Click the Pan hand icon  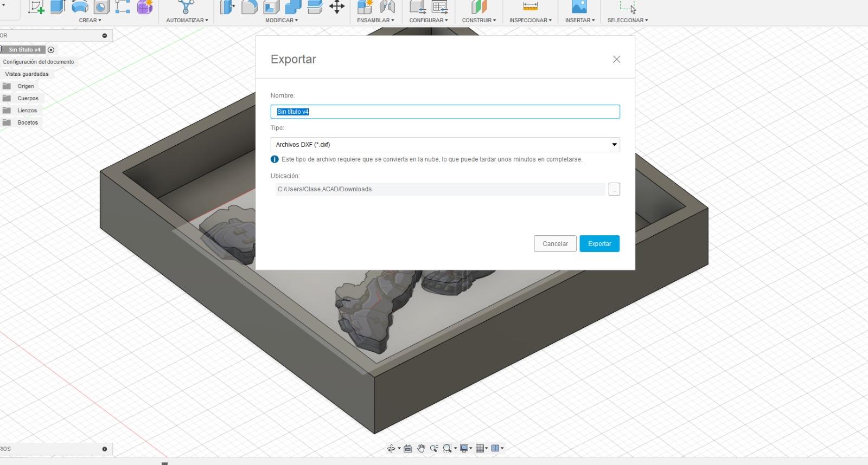[x=421, y=448]
